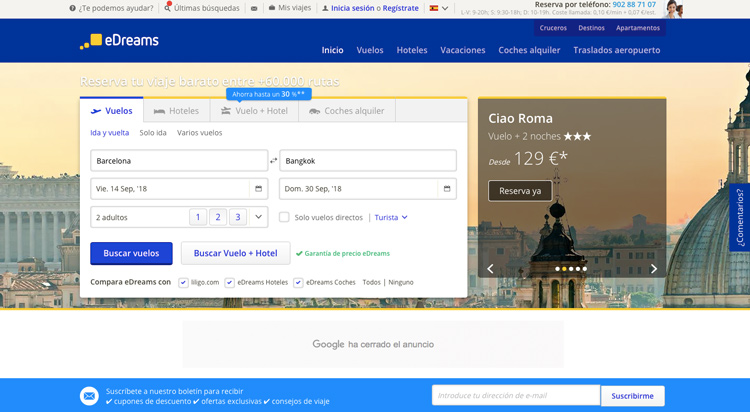
Task: Open the departure date calendar icon
Action: coord(258,188)
